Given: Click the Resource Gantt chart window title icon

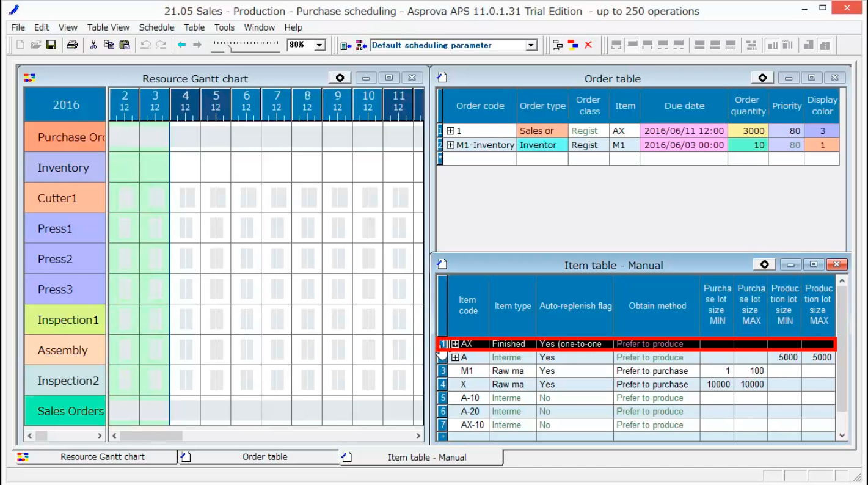Looking at the screenshot, I should click(x=30, y=78).
